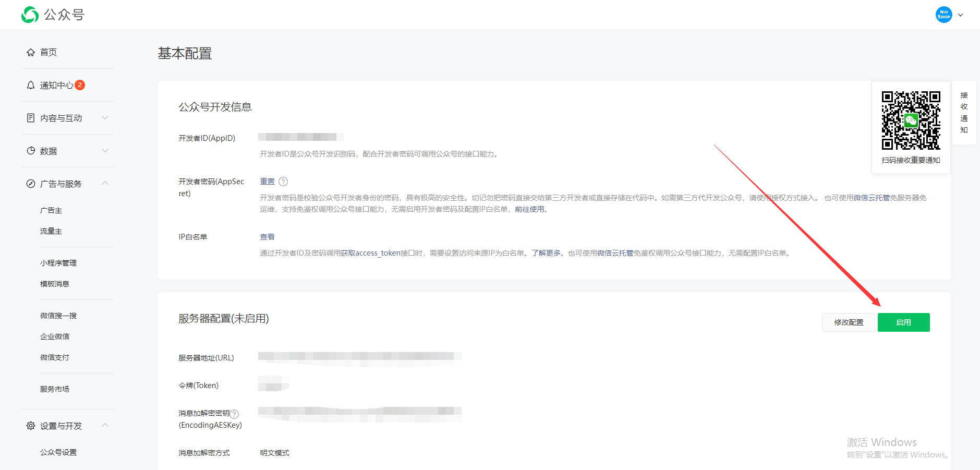
Task: Click the green 启用 button
Action: click(903, 322)
